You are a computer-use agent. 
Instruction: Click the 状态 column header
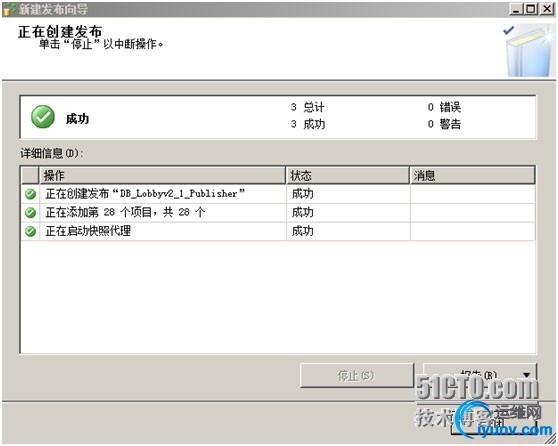[347, 175]
